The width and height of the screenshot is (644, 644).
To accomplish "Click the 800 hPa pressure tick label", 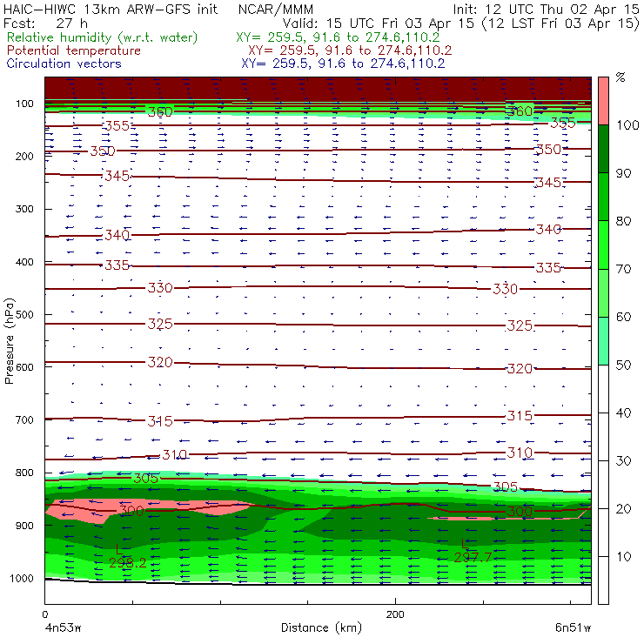I will point(24,473).
